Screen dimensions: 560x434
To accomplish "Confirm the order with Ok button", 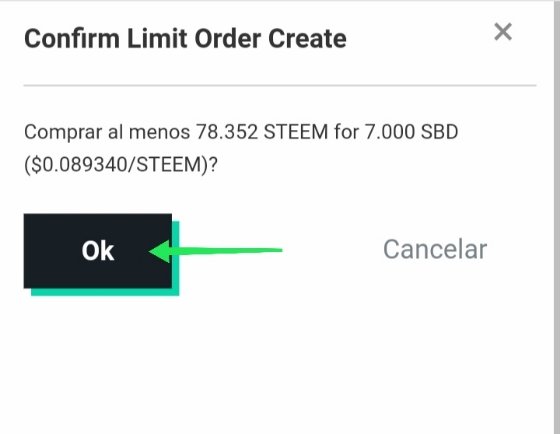I will 98,251.
